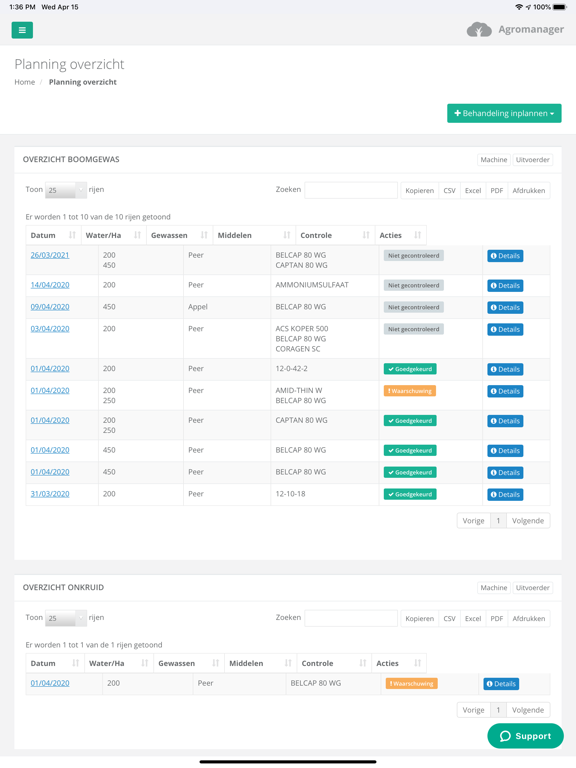The height and width of the screenshot is (768, 576).
Task: Tap the battery indicator in status bar
Action: pos(560,7)
